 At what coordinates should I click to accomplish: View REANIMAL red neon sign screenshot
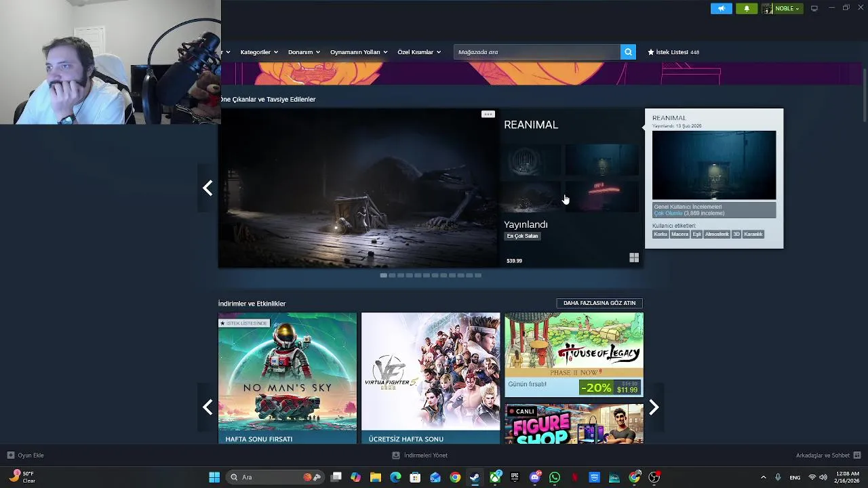[x=602, y=197]
